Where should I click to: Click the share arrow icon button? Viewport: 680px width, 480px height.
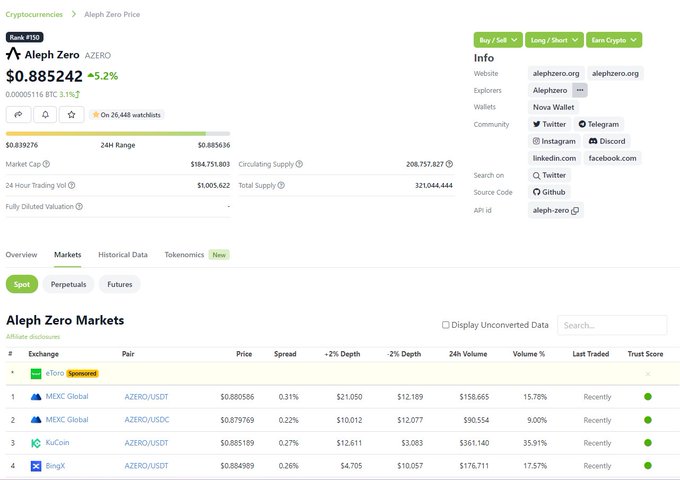click(18, 114)
